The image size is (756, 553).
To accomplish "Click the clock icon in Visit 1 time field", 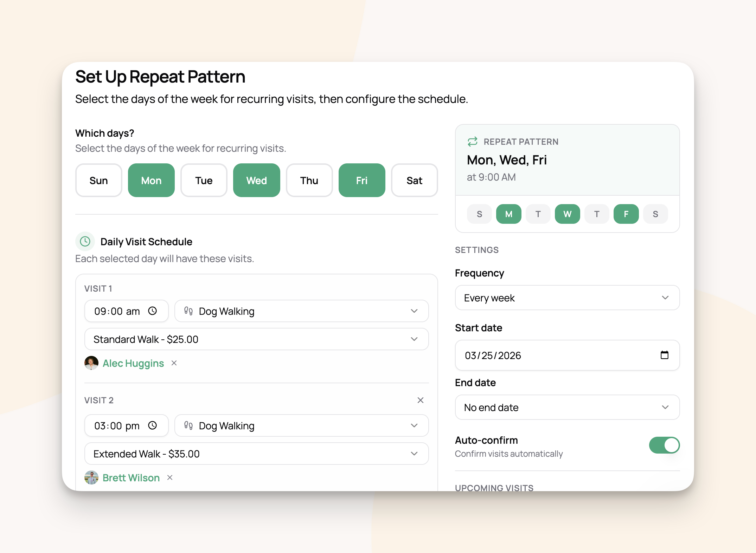I will [x=152, y=311].
